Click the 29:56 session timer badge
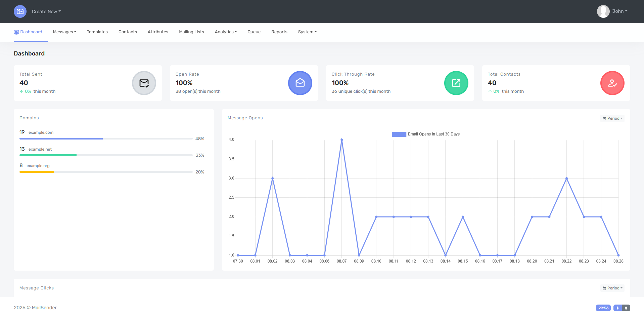This screenshot has height=317, width=644. tap(603, 308)
